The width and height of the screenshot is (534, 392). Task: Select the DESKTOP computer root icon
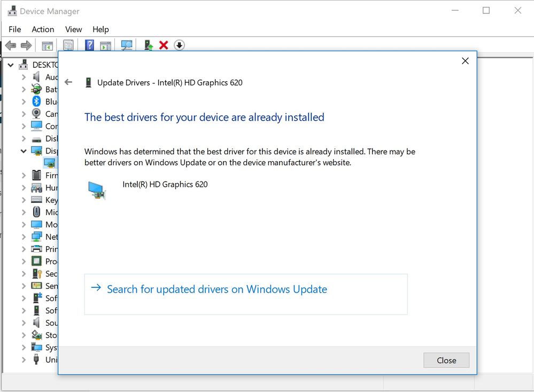pos(24,64)
